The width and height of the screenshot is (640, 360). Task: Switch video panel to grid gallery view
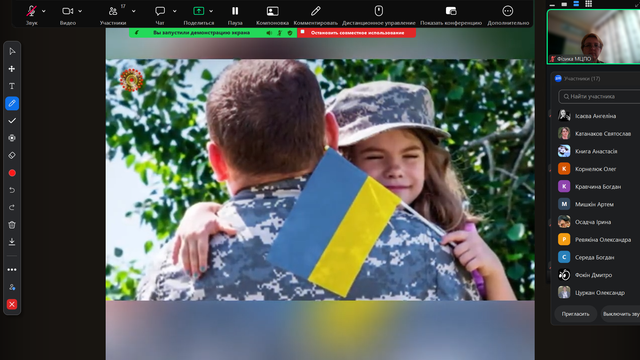[588, 4]
